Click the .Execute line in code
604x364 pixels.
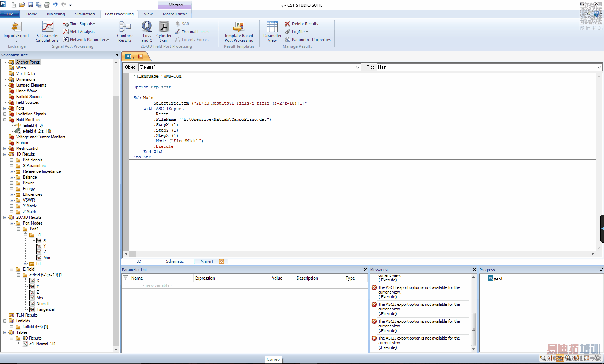pyautogui.click(x=164, y=146)
